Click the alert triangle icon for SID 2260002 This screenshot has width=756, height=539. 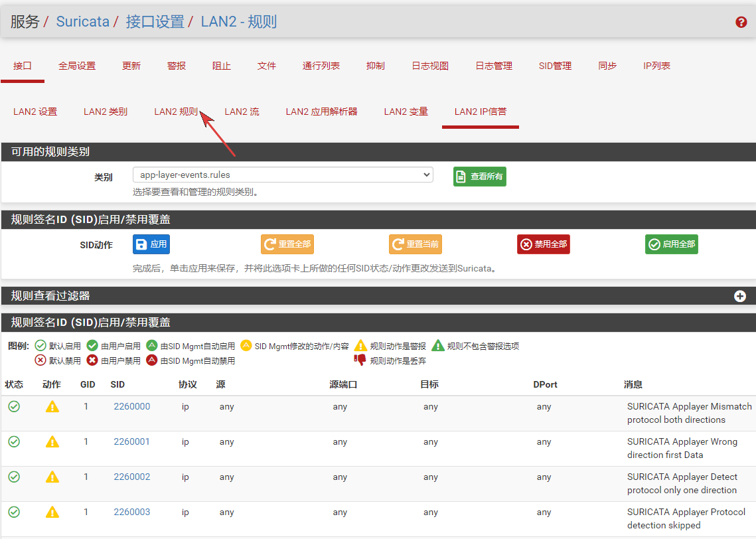[52, 477]
